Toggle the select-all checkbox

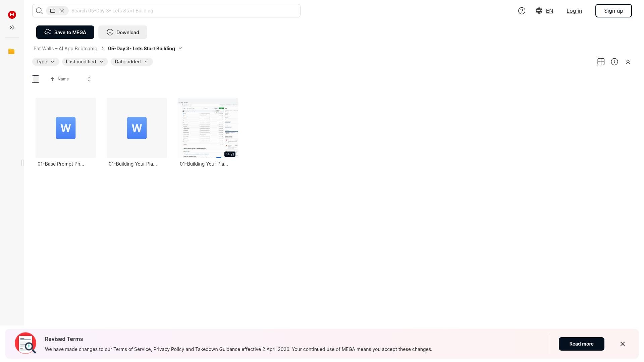(x=36, y=79)
